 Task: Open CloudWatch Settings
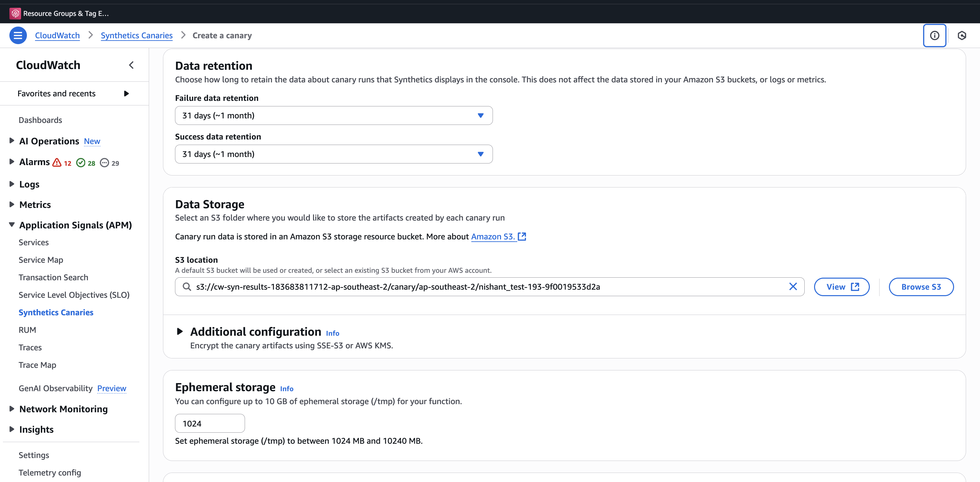pyautogui.click(x=34, y=455)
